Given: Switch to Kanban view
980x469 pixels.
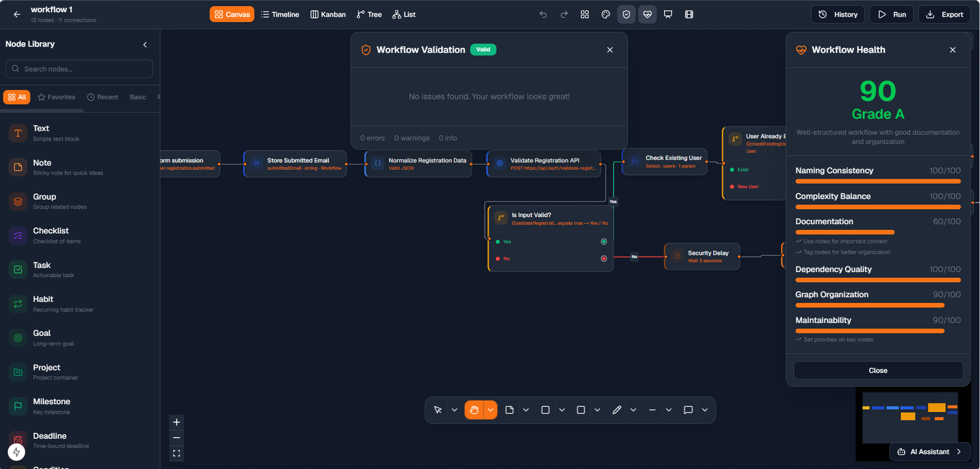Looking at the screenshot, I should (328, 14).
